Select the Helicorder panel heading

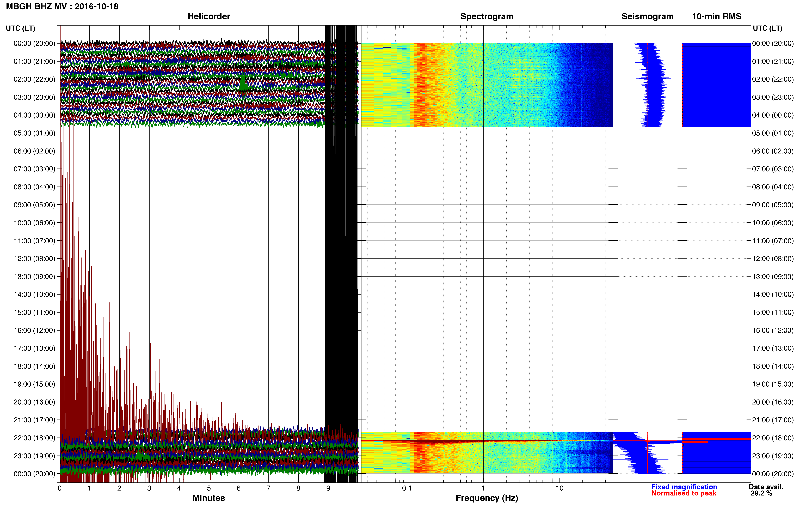point(208,16)
